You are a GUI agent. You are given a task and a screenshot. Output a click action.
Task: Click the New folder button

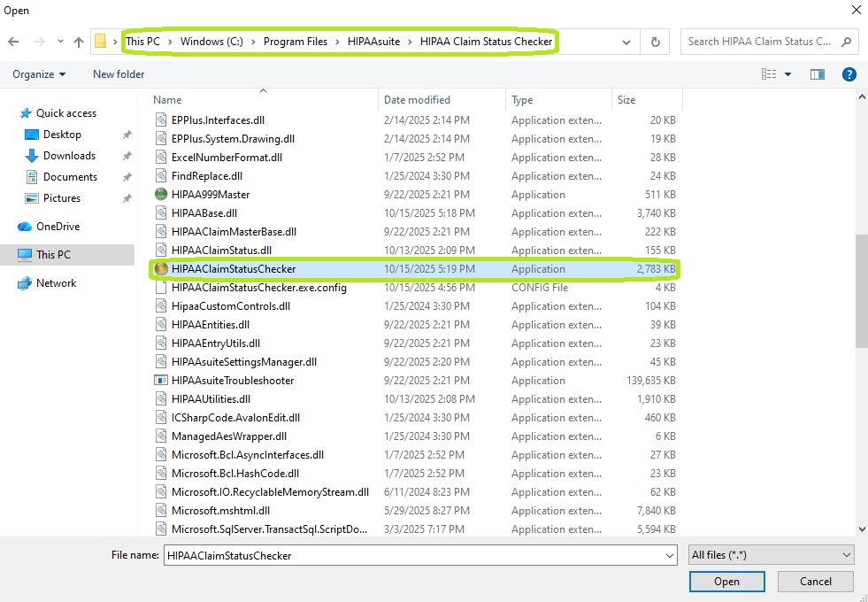(119, 74)
